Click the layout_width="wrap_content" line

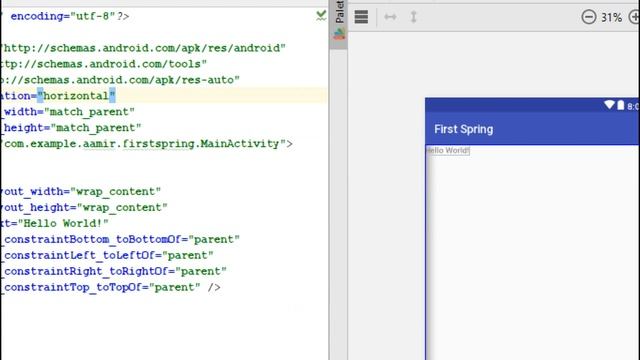pos(81,191)
